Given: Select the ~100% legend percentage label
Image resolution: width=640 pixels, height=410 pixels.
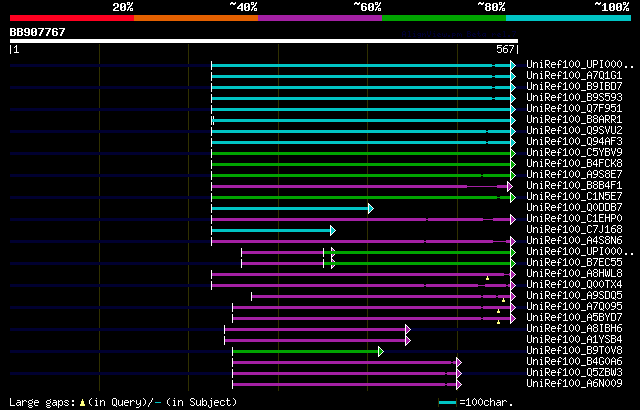Looking at the screenshot, I should [x=612, y=7].
